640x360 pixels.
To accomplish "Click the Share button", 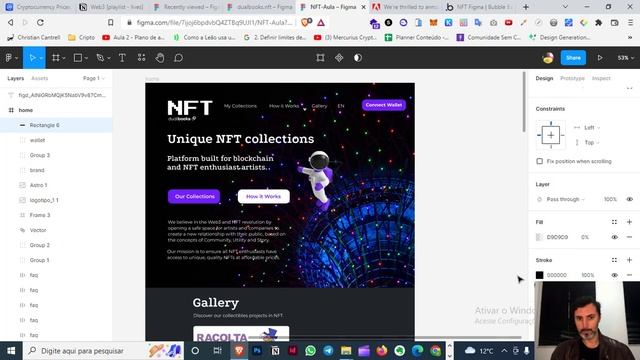I will [x=573, y=58].
